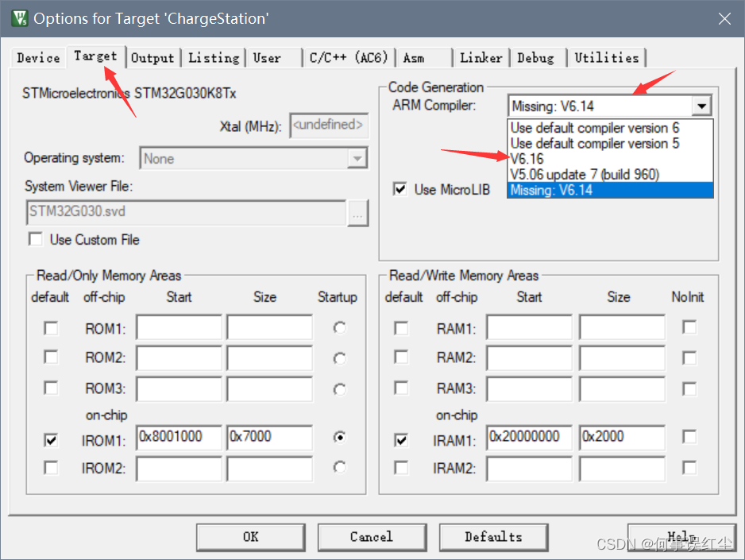Viewport: 745px width, 560px height.
Task: Go to the Listing tab
Action: (x=214, y=58)
